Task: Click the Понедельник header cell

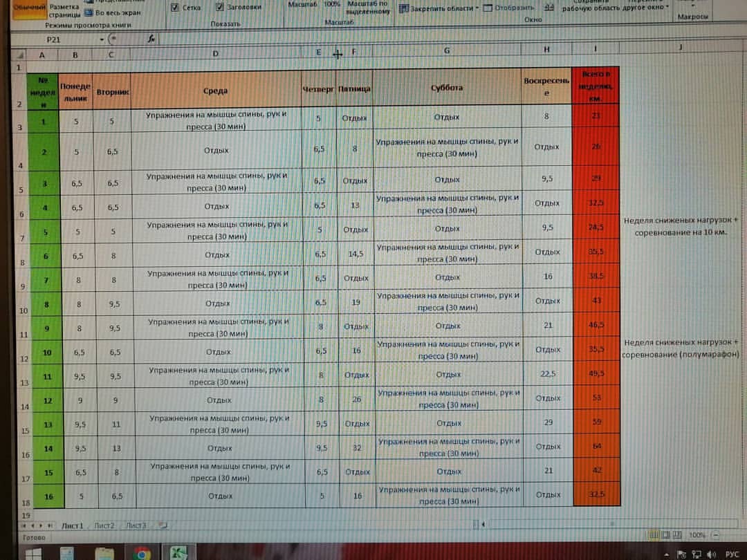Action: point(75,92)
